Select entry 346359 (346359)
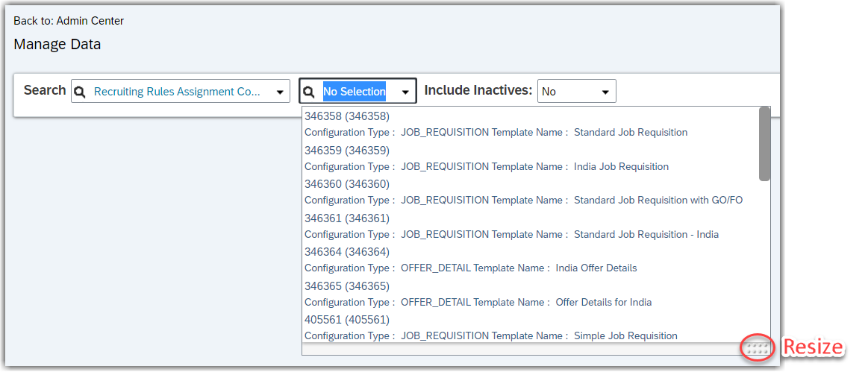The width and height of the screenshot is (868, 372). (x=347, y=151)
